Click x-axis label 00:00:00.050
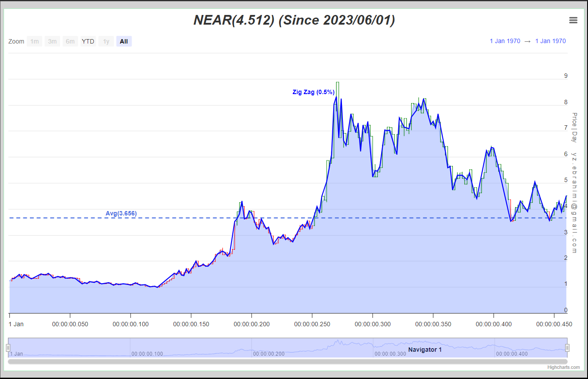Viewport: 588px width, 379px height. (x=70, y=324)
